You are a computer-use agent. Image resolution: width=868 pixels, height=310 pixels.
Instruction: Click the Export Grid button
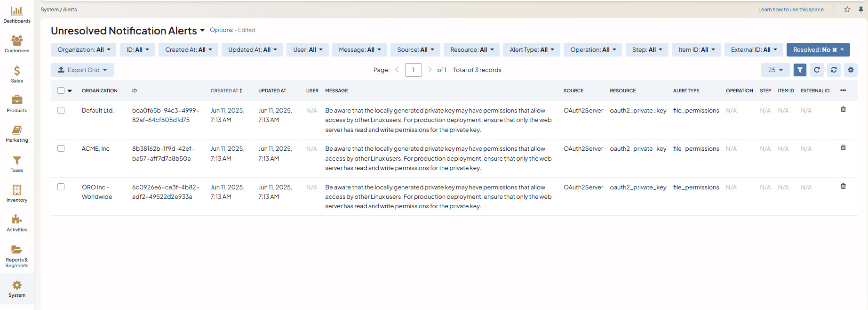coord(82,70)
